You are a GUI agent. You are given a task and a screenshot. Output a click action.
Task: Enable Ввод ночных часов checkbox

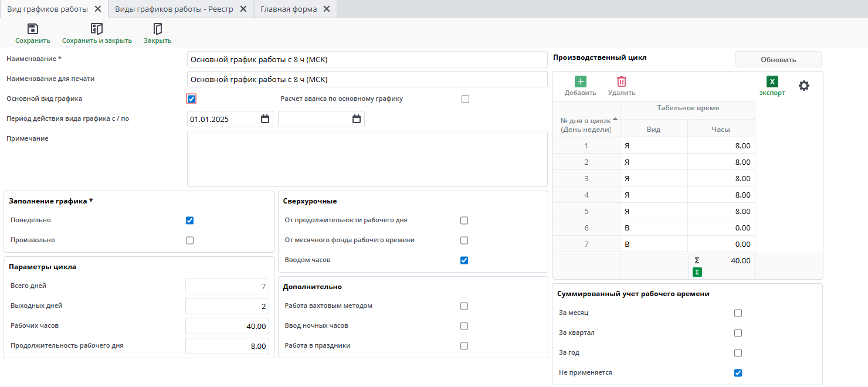(464, 326)
